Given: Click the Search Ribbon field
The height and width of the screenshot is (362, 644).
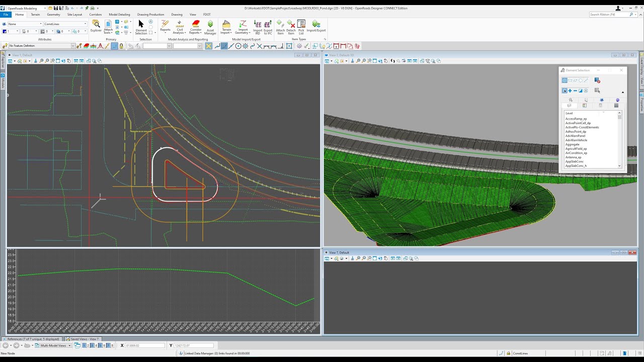Looking at the screenshot, I should point(614,15).
